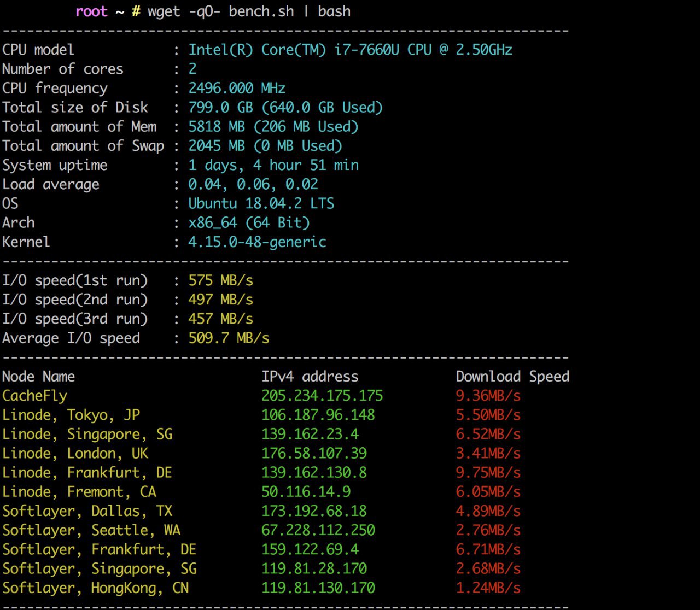Click node 'Linode, London, UK'
Screen dimensions: 700x610
click(75, 453)
